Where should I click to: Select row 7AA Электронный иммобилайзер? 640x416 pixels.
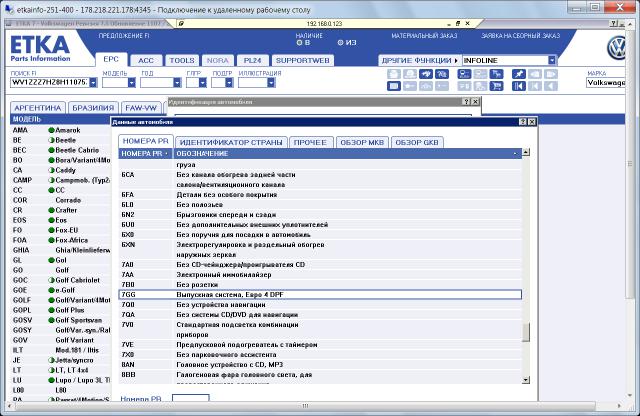(320, 275)
